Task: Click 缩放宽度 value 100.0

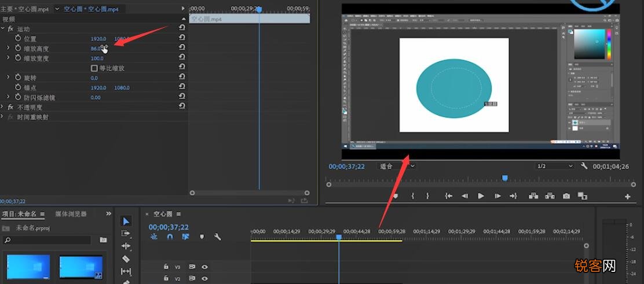Action: 97,58
